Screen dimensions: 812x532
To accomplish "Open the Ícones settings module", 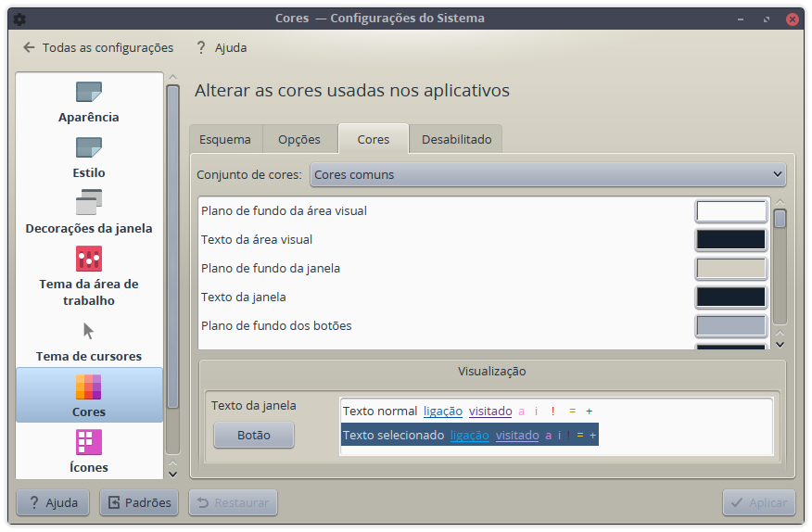I will coord(89,451).
